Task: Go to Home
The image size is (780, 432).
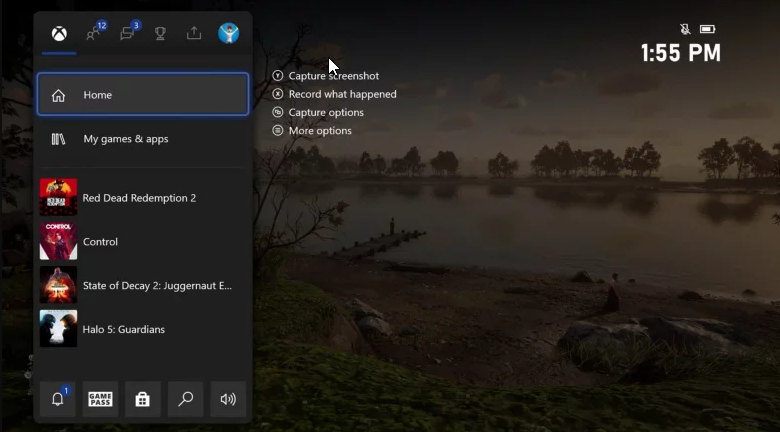Action: click(143, 95)
